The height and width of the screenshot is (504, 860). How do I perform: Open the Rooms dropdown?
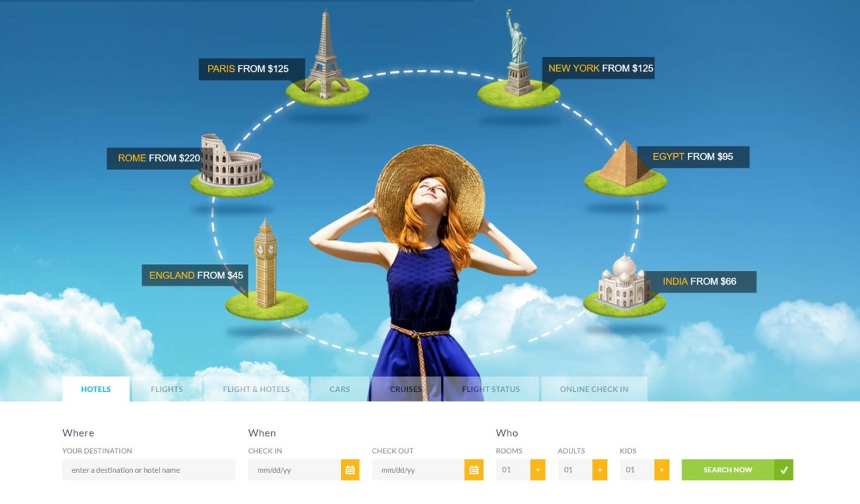(538, 469)
